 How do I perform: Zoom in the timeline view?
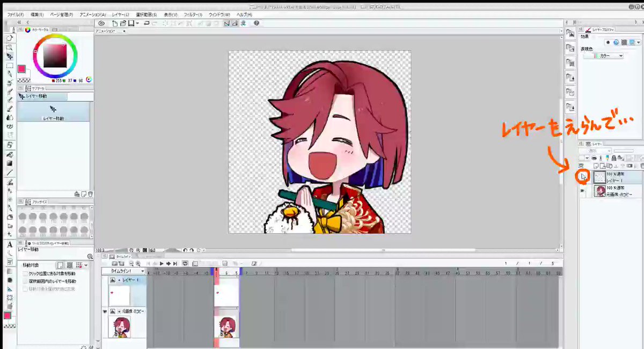138,264
